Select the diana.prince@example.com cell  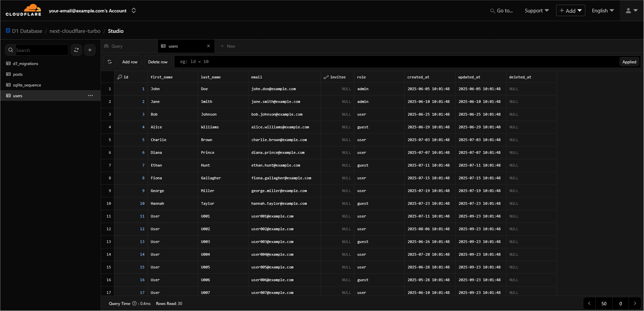click(284, 153)
